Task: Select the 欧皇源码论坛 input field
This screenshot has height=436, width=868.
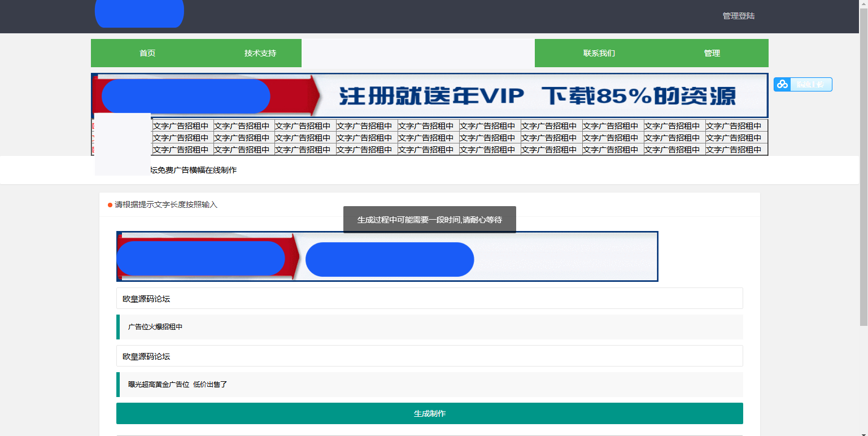Action: [429, 298]
